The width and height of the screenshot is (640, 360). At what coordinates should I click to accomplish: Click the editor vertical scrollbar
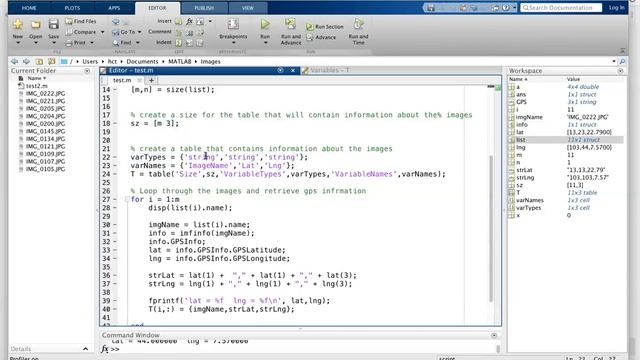[x=491, y=229]
